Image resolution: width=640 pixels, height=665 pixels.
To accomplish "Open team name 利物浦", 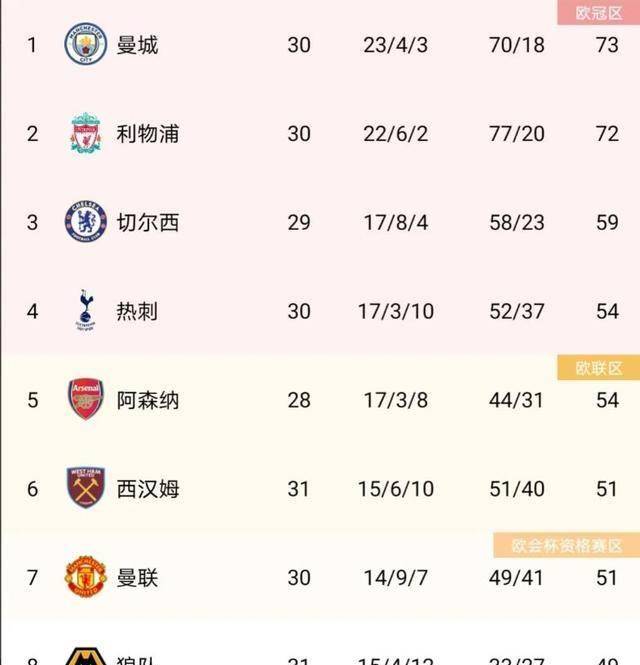I will pyautogui.click(x=148, y=134).
